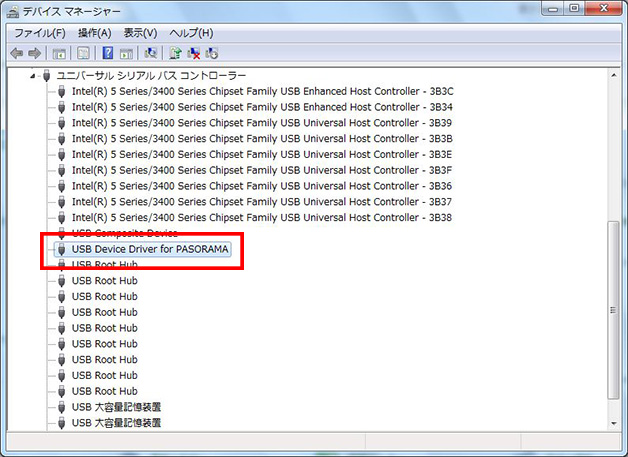Click Uninstall device icon with red X
The width and height of the screenshot is (628, 457).
193,53
